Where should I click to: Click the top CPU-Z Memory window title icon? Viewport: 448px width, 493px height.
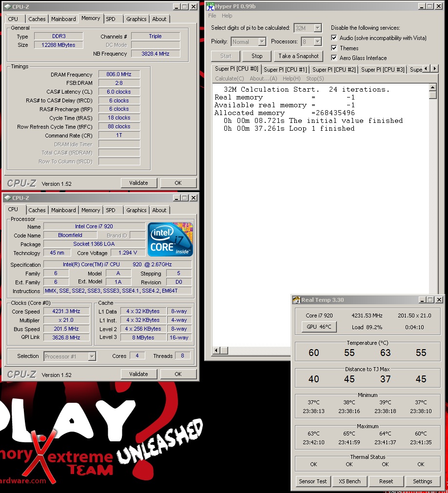pyautogui.click(x=8, y=7)
